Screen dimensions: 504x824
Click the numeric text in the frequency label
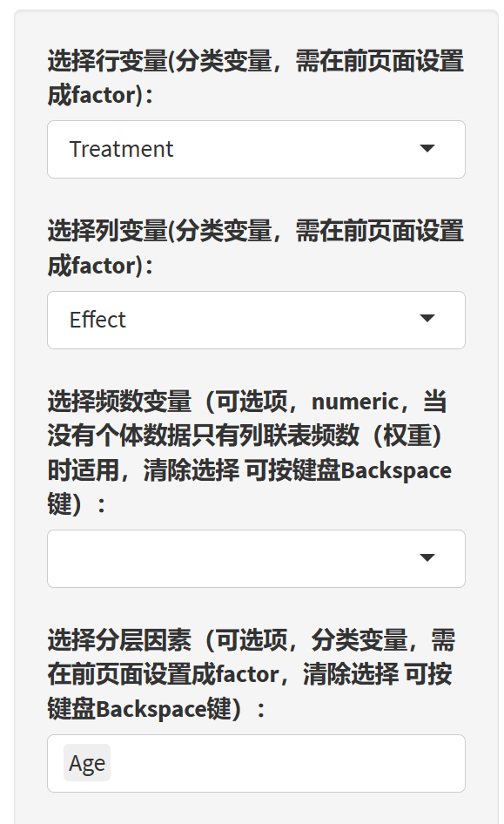click(355, 402)
